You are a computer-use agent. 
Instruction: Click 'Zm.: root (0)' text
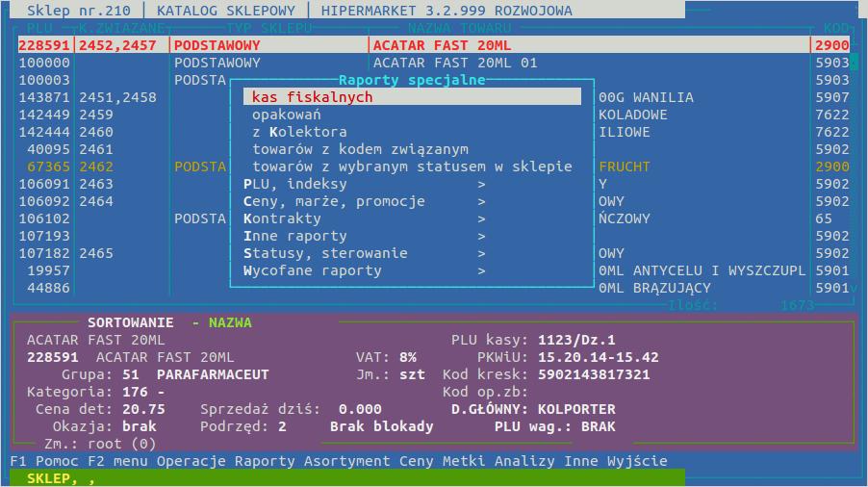101,444
